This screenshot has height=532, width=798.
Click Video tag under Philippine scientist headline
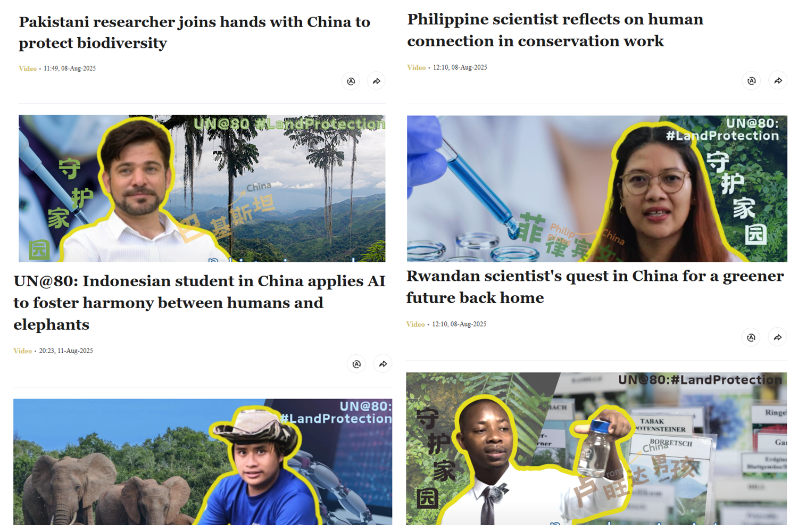[x=416, y=68]
